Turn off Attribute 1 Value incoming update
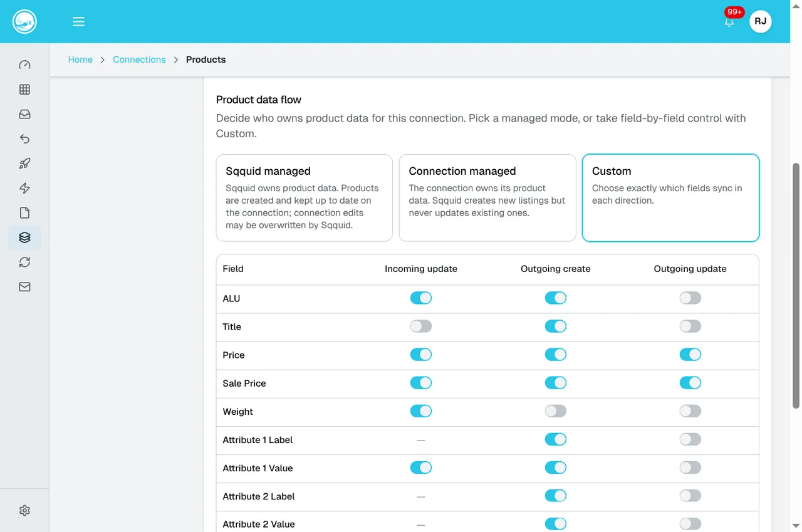The width and height of the screenshot is (802, 532). coord(421,467)
